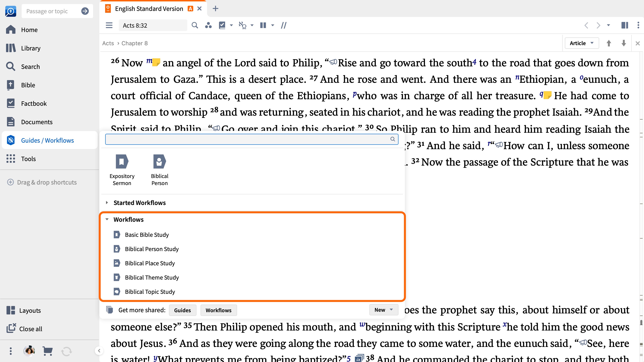Viewport: 644px width, 362px height.
Task: Expand the reading plan checkmark dropdown arrow
Action: pos(231,25)
